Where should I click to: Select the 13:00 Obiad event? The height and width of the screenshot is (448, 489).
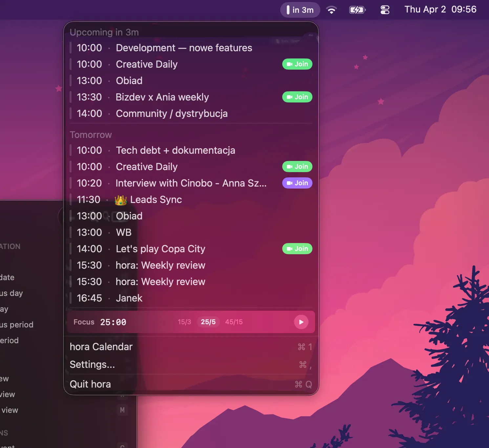click(129, 80)
